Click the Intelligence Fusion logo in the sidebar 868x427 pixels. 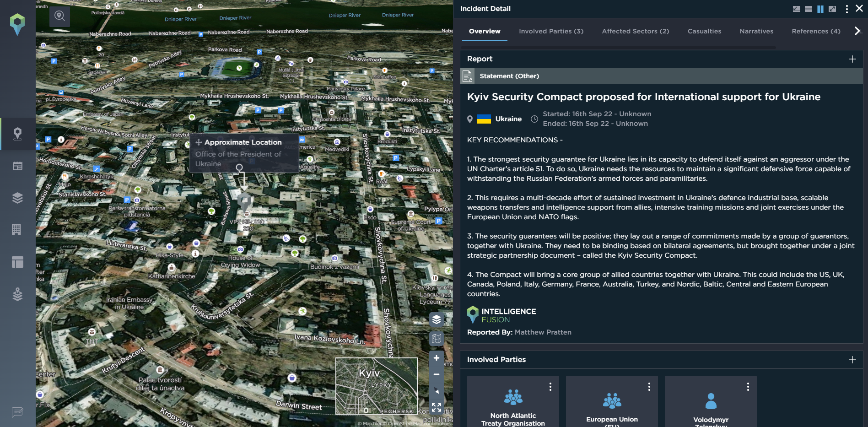[17, 24]
